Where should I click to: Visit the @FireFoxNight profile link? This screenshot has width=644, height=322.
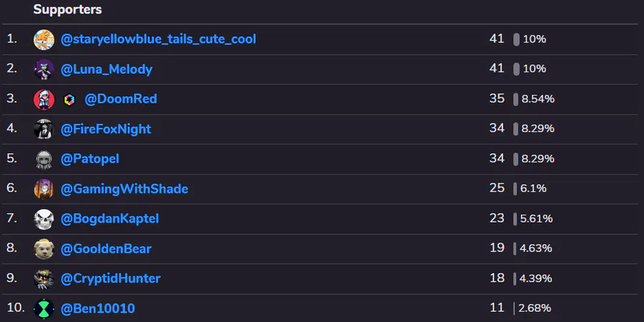tap(106, 129)
